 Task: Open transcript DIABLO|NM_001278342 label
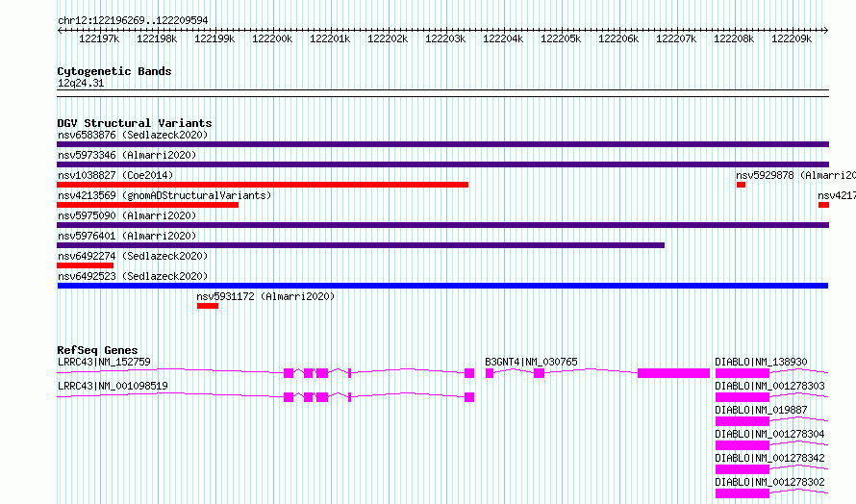coord(769,458)
